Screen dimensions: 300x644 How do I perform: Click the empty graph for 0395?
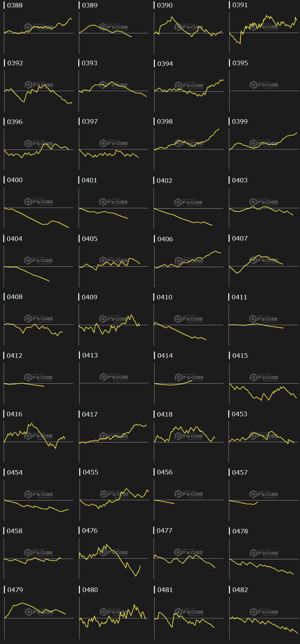[264, 91]
